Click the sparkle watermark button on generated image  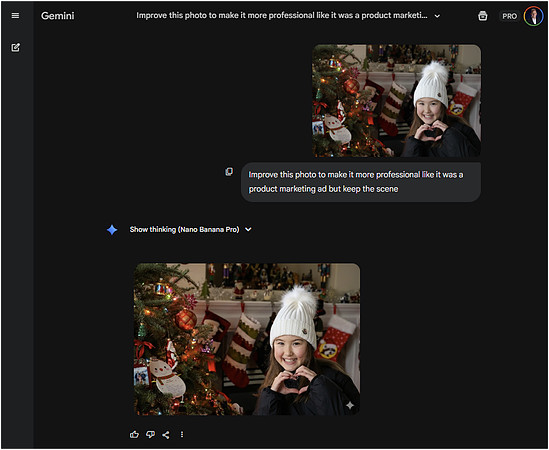(350, 405)
